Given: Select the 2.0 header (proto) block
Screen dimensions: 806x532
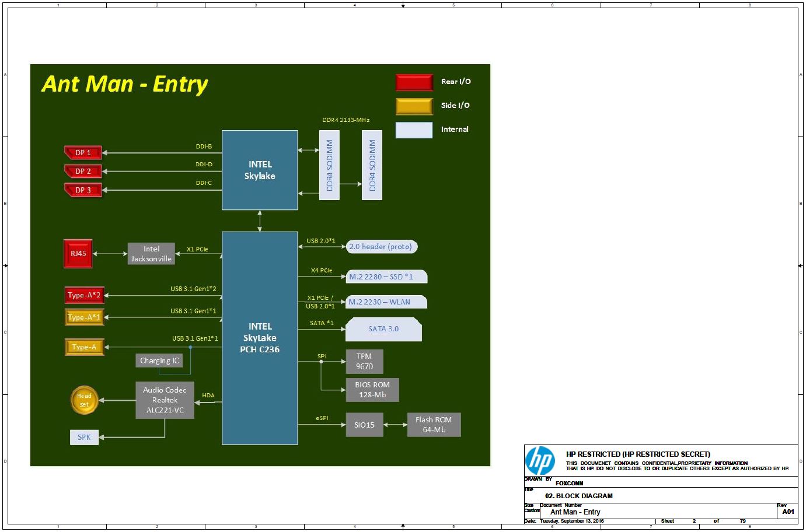Looking at the screenshot, I should click(382, 247).
